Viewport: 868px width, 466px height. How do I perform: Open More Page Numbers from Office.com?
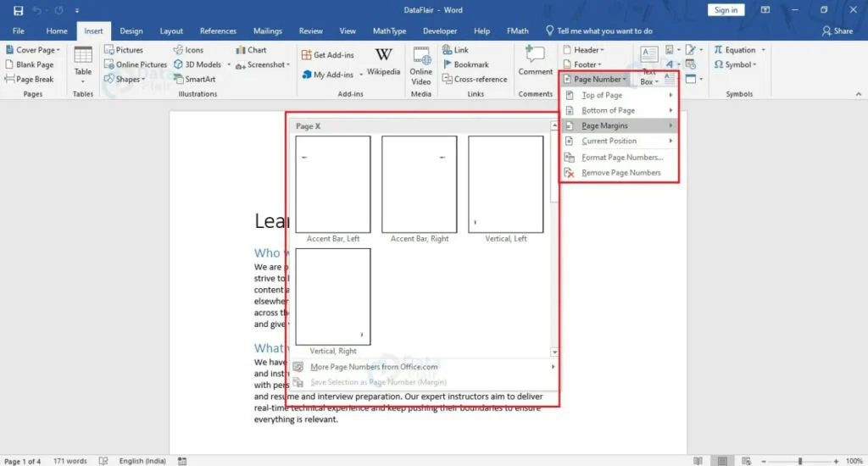[x=374, y=367]
